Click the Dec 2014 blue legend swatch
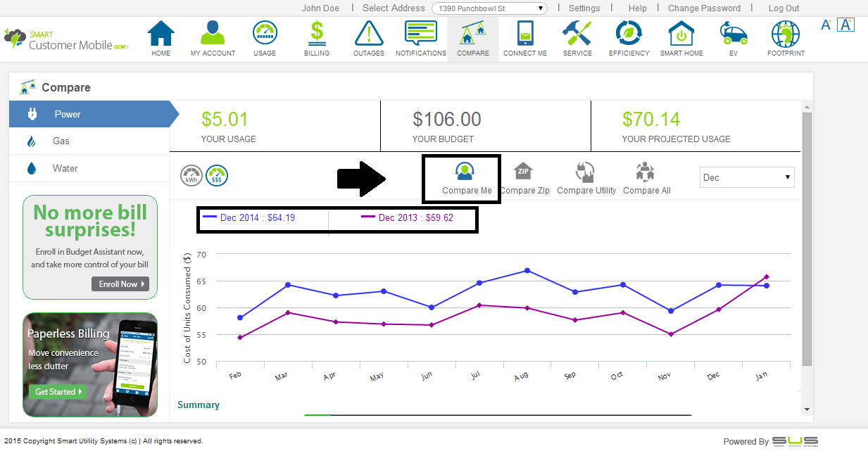Screen dimensions: 868x451 click(x=210, y=217)
